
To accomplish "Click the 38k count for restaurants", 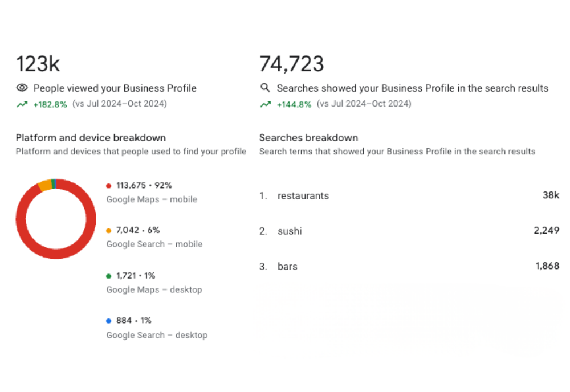I will click(x=551, y=195).
